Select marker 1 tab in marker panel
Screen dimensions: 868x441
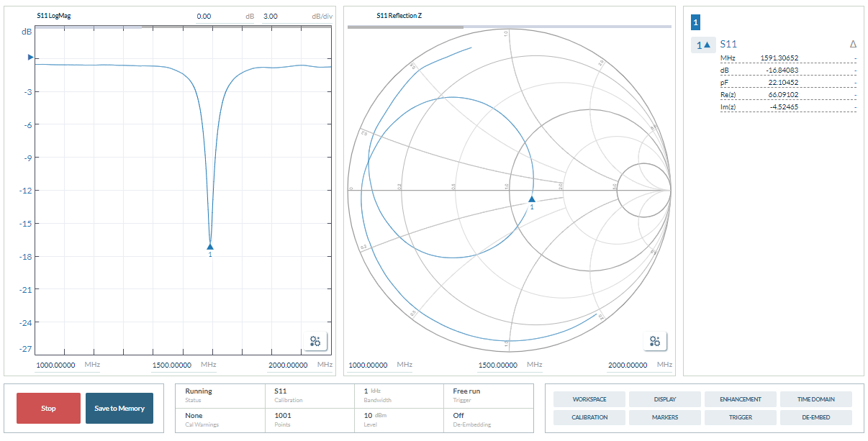pyautogui.click(x=695, y=22)
